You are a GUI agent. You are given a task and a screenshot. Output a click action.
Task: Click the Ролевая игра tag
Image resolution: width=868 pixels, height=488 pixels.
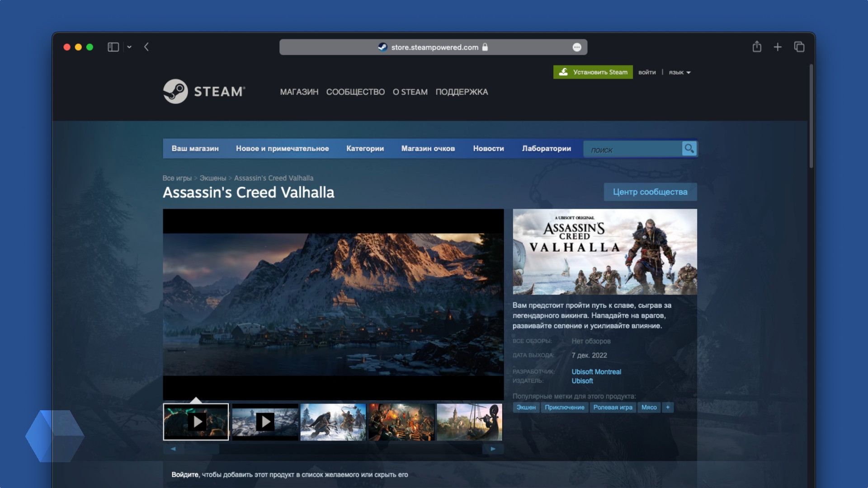(x=613, y=408)
